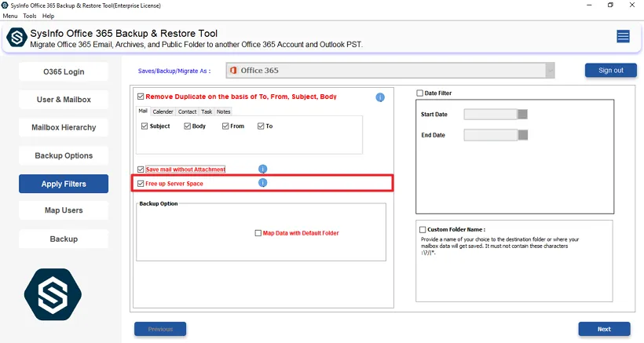Screen dimensions: 644x343
Task: Check Map Data with Default Folder
Action: tap(258, 233)
